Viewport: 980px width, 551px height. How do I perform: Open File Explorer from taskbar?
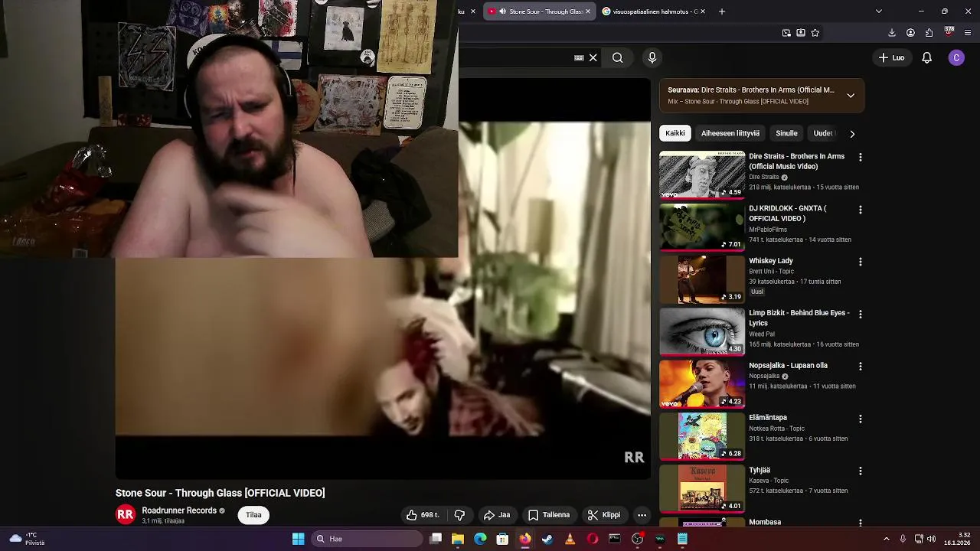tap(458, 539)
